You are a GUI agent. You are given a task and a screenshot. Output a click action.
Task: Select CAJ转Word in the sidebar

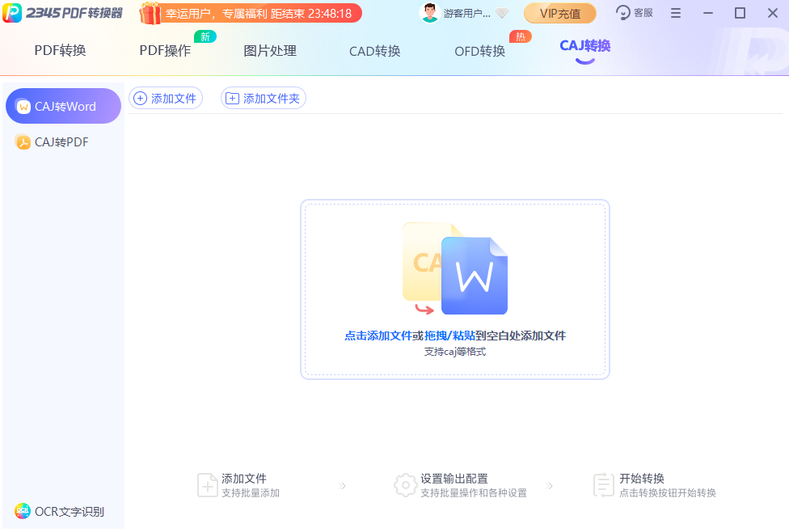63,106
